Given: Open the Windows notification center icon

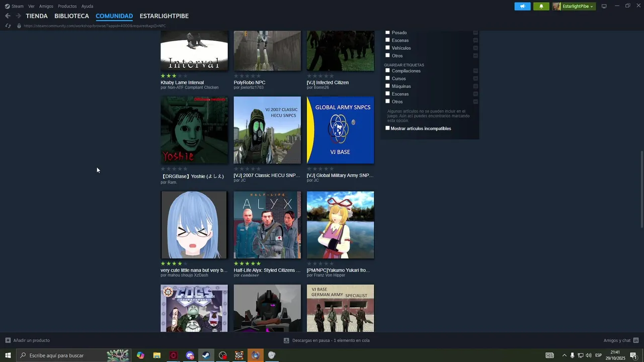Looking at the screenshot, I should coord(633,355).
